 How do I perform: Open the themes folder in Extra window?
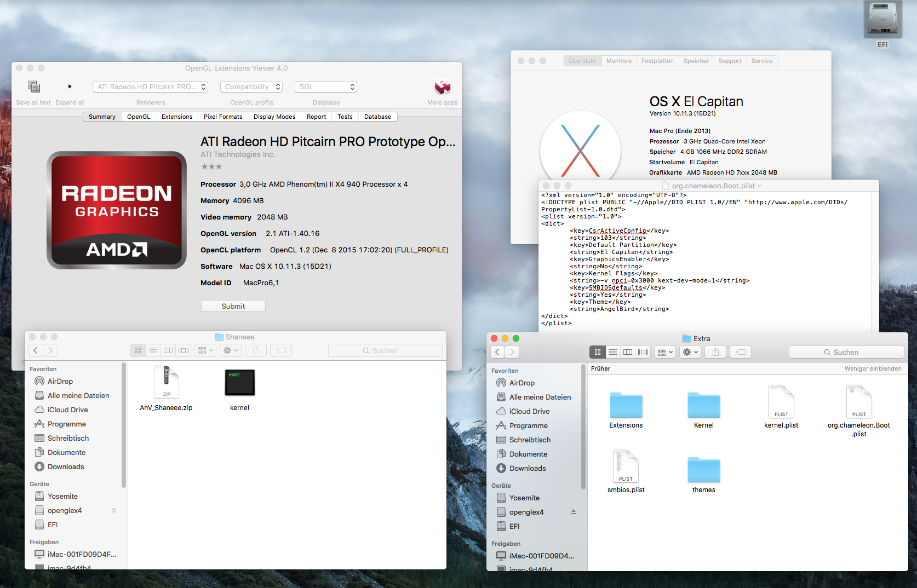[704, 470]
